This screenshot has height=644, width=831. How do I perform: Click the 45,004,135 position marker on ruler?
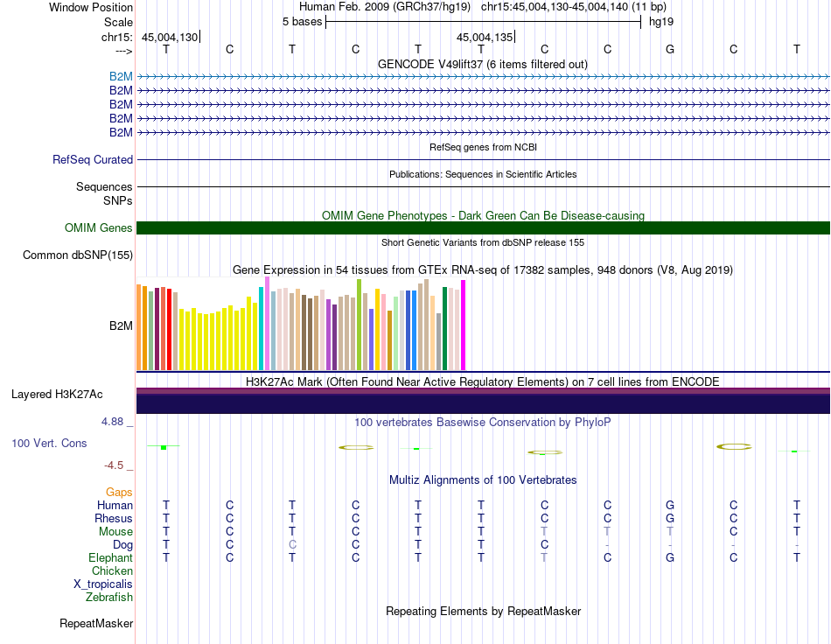click(485, 37)
